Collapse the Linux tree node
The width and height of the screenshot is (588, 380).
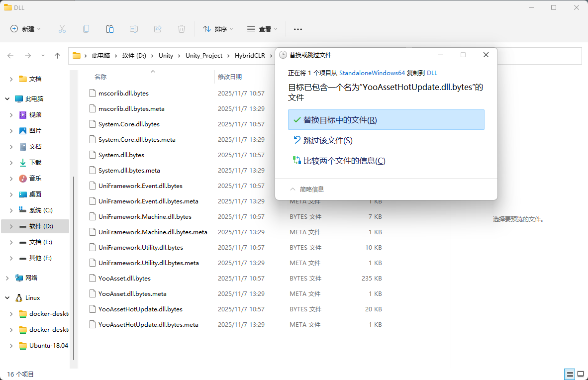[7, 298]
